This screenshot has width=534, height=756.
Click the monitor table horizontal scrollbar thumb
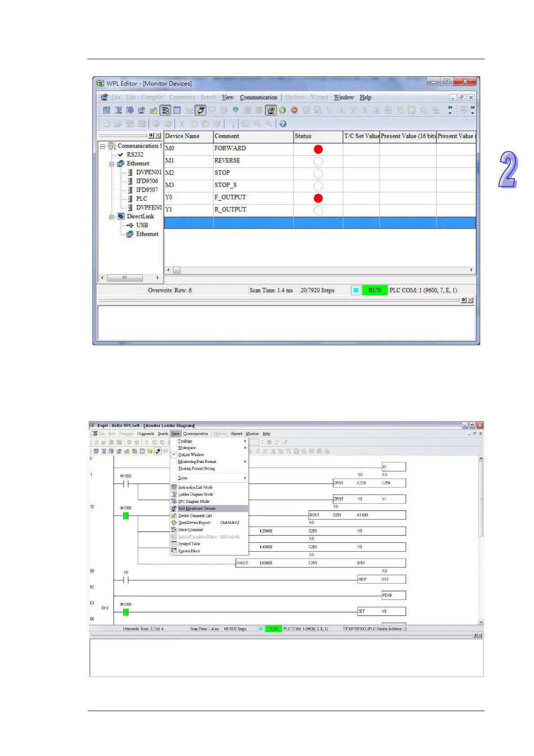click(177, 270)
